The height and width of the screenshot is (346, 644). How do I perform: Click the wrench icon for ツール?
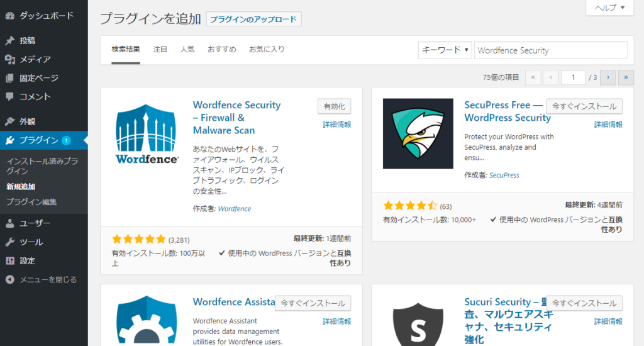(x=10, y=242)
